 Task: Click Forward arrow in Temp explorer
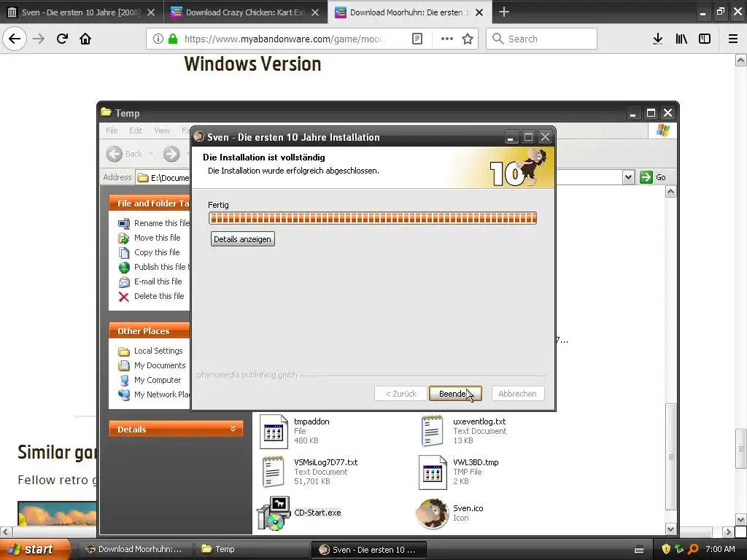[171, 154]
